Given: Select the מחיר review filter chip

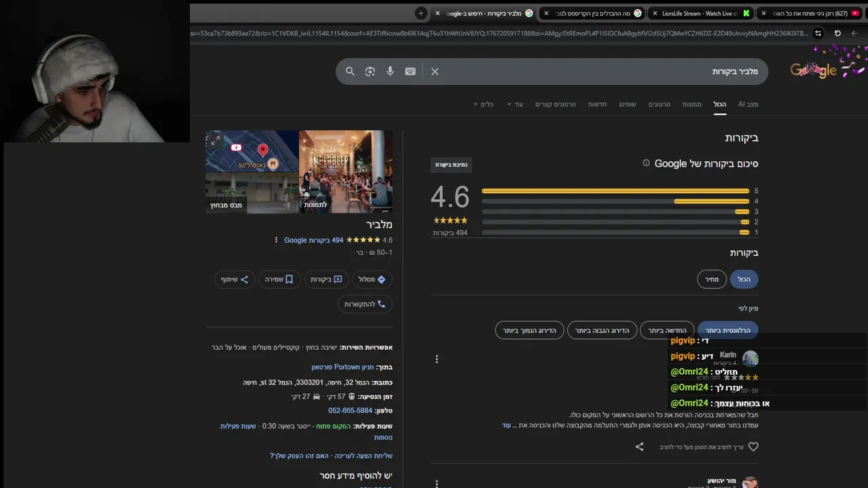Looking at the screenshot, I should tap(711, 279).
